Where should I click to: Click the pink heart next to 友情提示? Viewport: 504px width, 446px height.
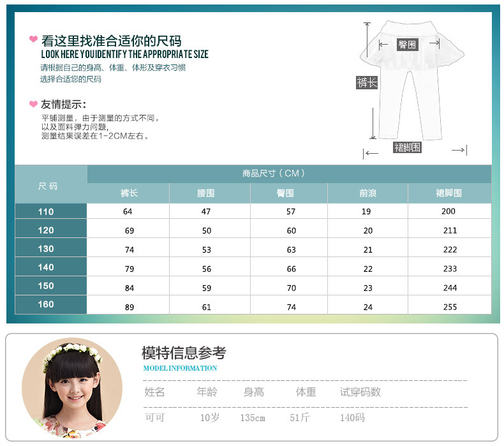pyautogui.click(x=33, y=104)
